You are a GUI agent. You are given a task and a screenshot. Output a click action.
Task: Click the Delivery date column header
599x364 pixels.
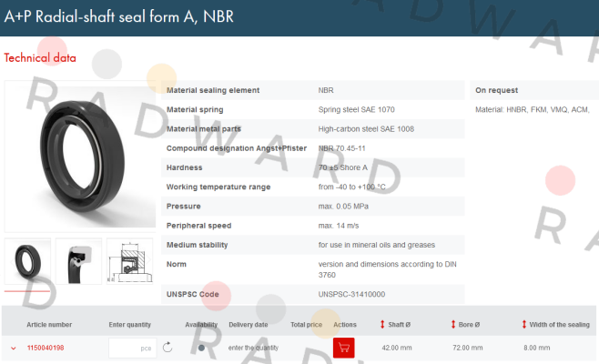click(x=249, y=325)
